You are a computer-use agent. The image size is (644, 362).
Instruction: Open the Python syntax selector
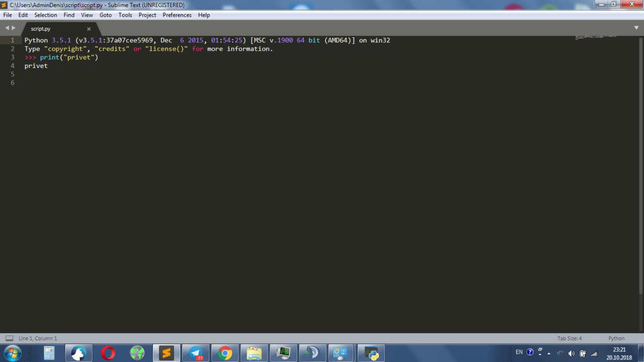[616, 338]
